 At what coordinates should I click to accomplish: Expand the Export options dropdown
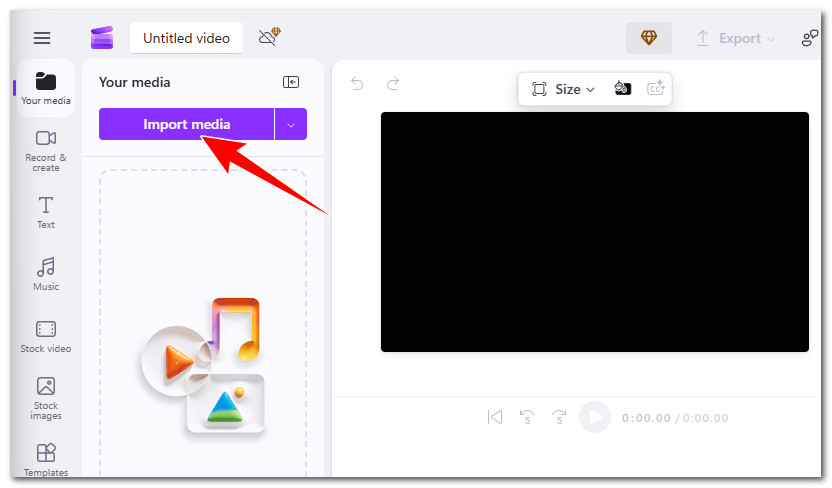[736, 38]
